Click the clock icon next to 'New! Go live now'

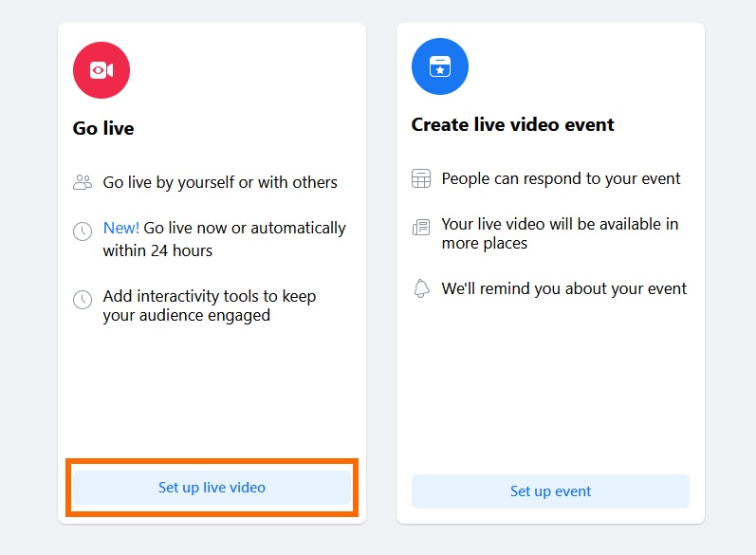(x=83, y=230)
